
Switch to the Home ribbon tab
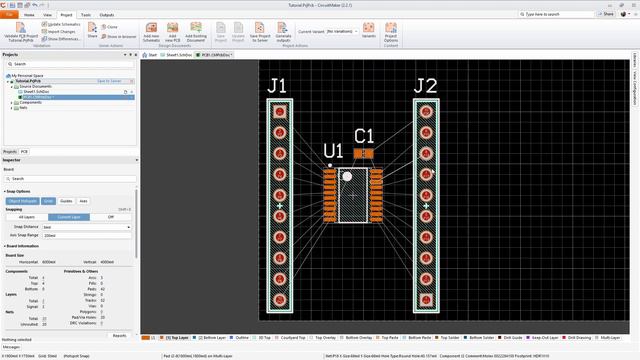click(x=29, y=15)
